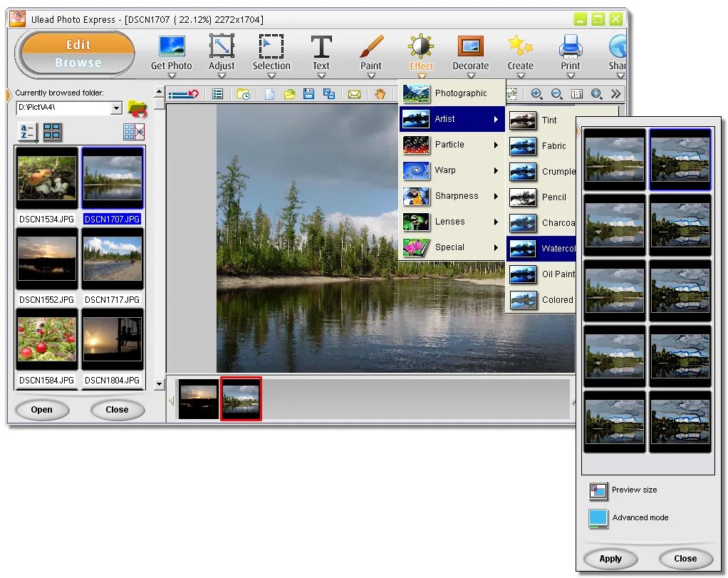The image size is (728, 578).
Task: Click the recent folder clock icon
Action: [x=244, y=94]
